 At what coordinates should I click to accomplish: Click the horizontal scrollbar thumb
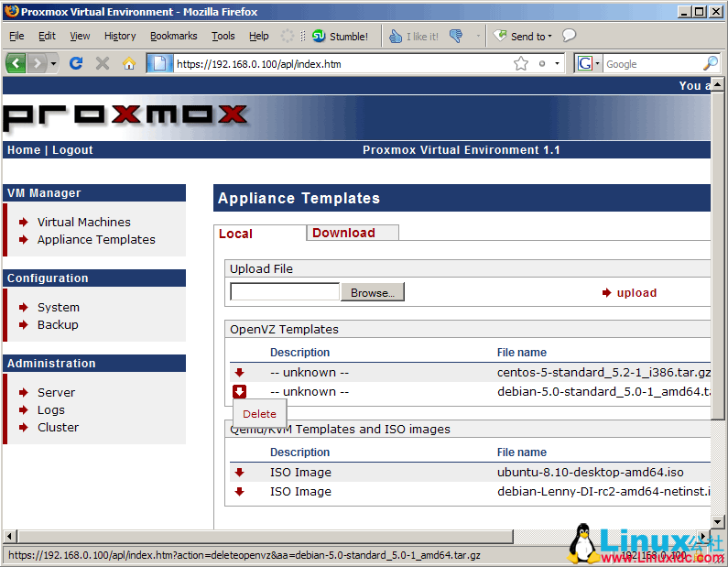click(266, 537)
